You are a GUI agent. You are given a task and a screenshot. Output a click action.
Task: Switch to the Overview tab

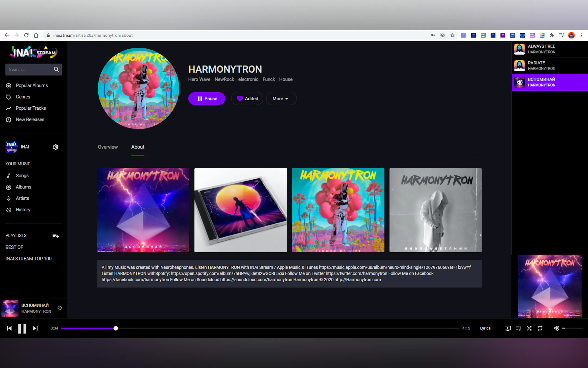[108, 147]
